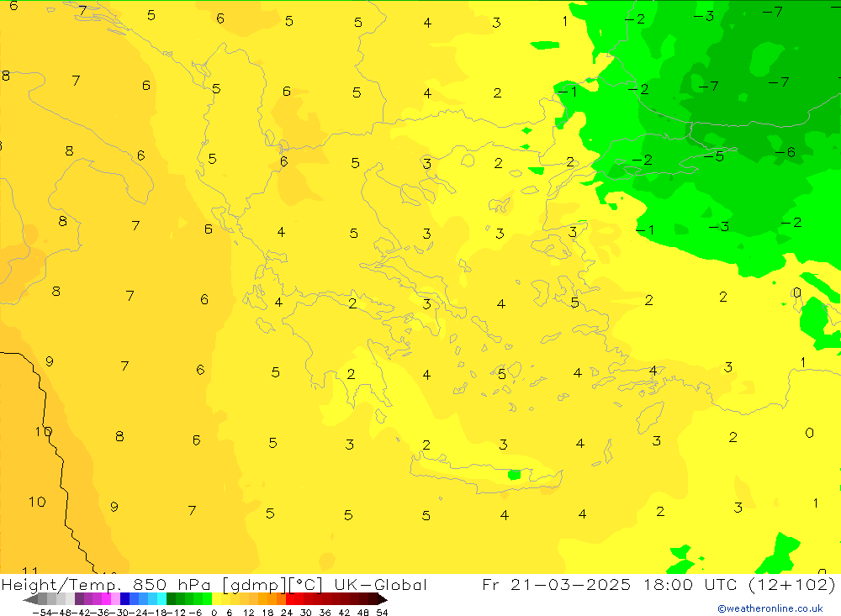This screenshot has height=616, width=841.
Task: Click the -48 label in the colour legend
Action: click(62, 613)
